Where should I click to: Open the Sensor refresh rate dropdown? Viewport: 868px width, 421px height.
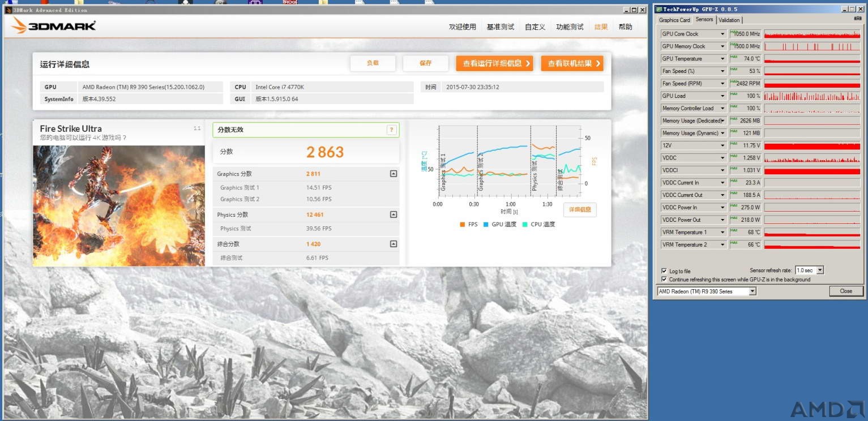pos(820,270)
